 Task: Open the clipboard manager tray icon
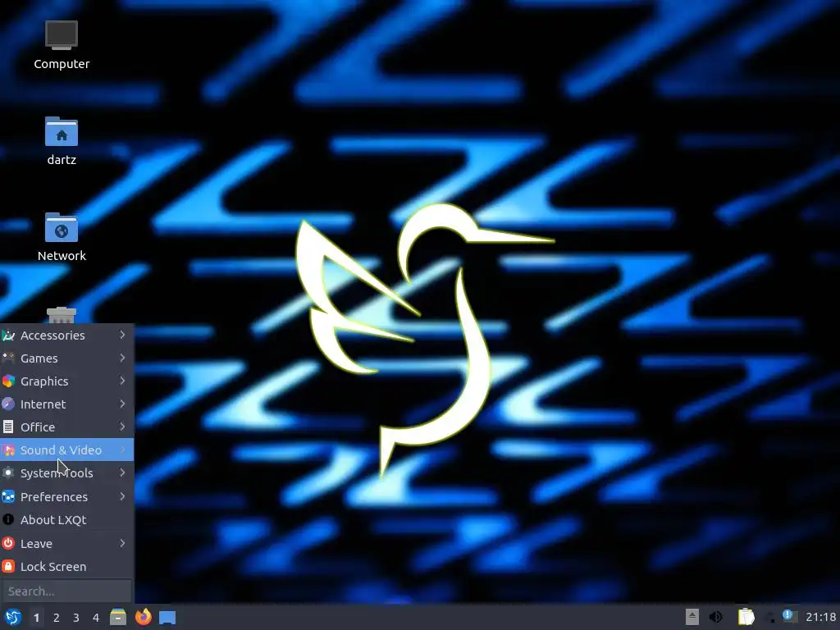[746, 617]
